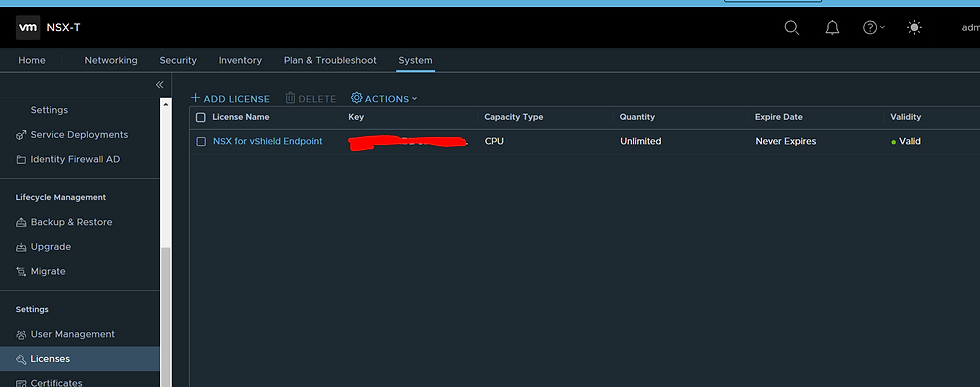
Task: Click the gear icon beside ACTIONS
Action: coord(357,98)
